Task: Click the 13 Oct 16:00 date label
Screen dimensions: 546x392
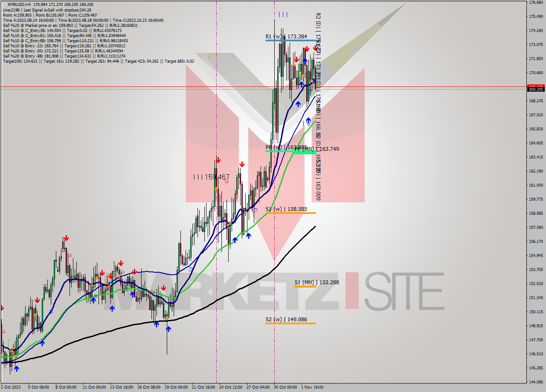Action: coord(122,387)
